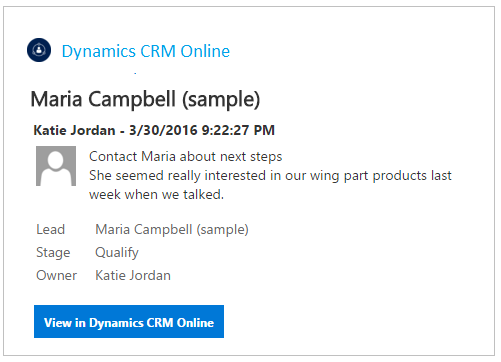Click Lead value Maria Campbell (sample)
Image resolution: width=501 pixels, height=362 pixels.
[172, 230]
